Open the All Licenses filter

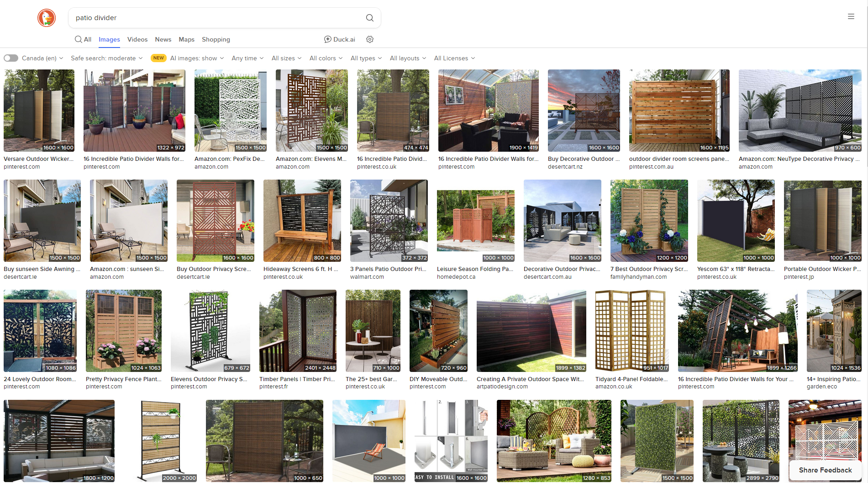tap(454, 58)
